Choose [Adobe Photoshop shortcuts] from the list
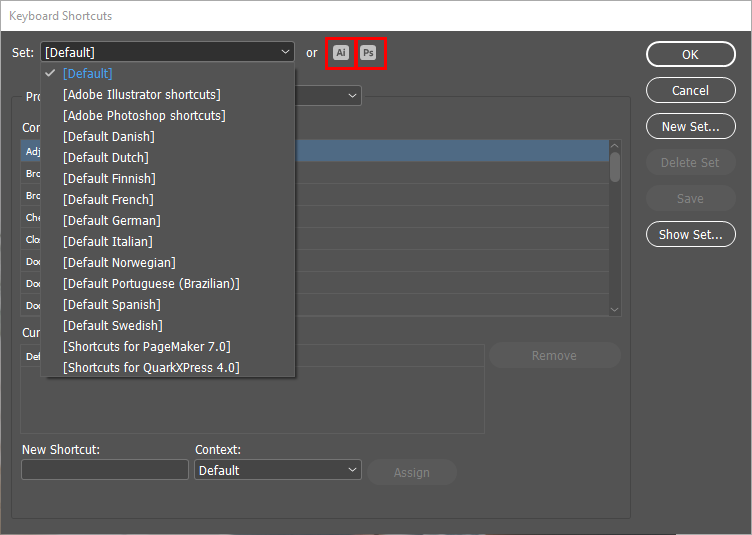Image resolution: width=752 pixels, height=535 pixels. tap(168, 116)
